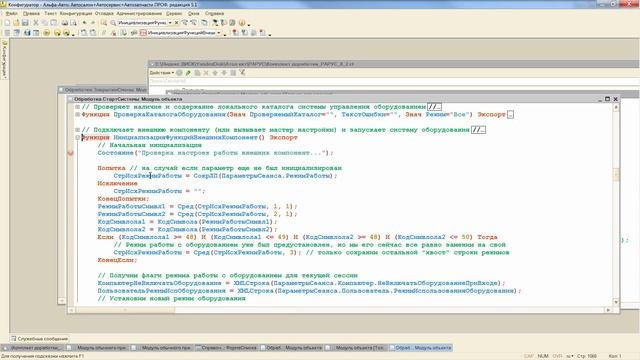This screenshot has width=640, height=360.
Task: Switch to Справоч... ФормаСписка window tab
Action: pos(227,348)
